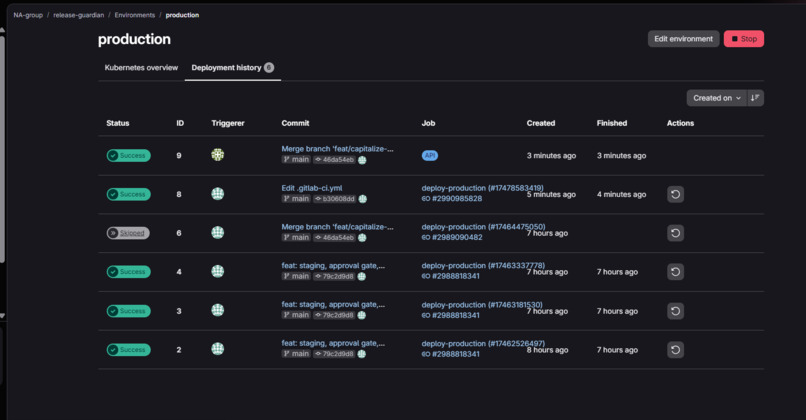Image resolution: width=806 pixels, height=420 pixels.
Task: Click main branch label in deployment 2 row
Action: pos(296,354)
